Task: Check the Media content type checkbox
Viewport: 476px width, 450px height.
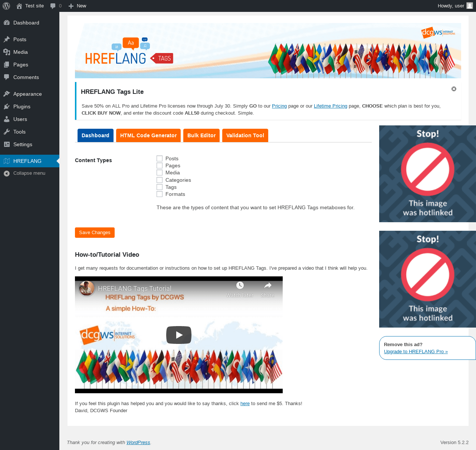Action: (x=160, y=173)
